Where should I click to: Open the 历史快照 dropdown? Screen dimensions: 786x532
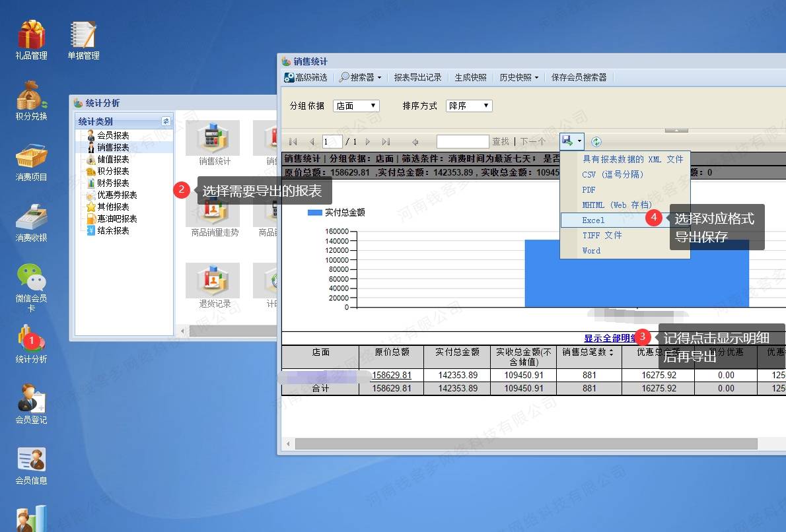(518, 77)
